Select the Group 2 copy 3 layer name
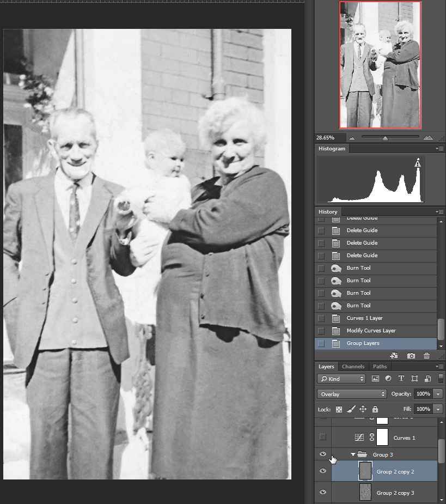Screen dimensions: 446x504 (395, 493)
